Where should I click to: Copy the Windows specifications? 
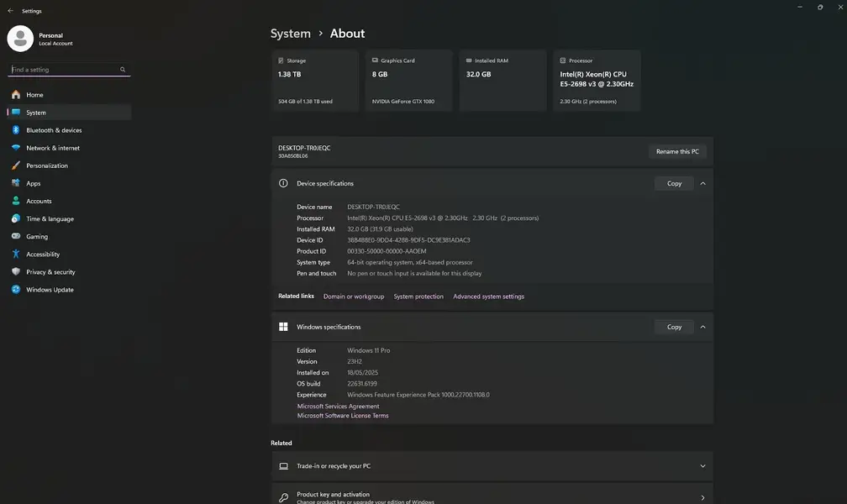click(x=674, y=327)
